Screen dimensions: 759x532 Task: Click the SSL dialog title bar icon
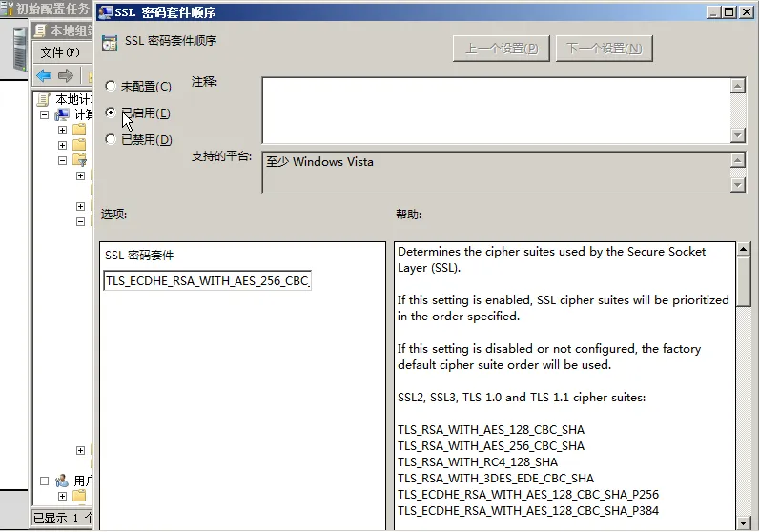coord(105,12)
